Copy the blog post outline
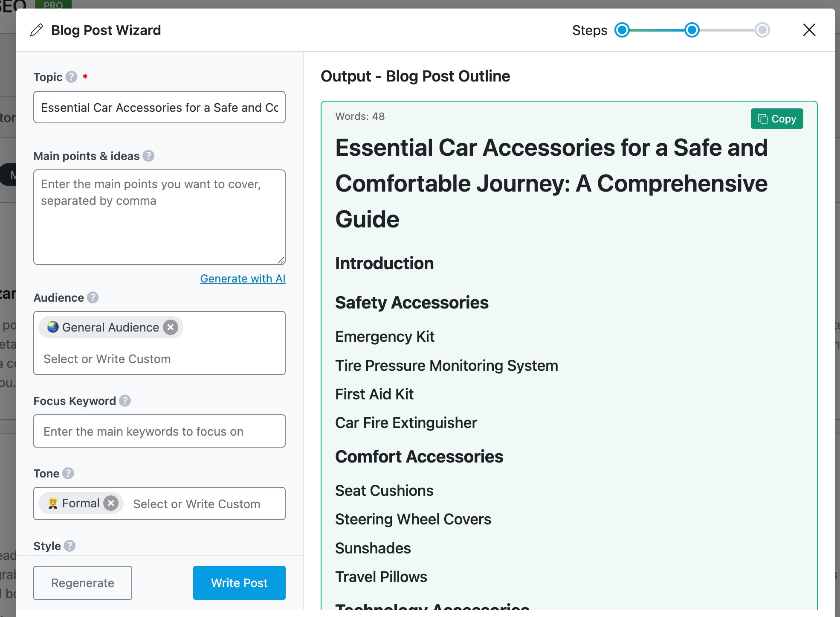 coord(776,119)
